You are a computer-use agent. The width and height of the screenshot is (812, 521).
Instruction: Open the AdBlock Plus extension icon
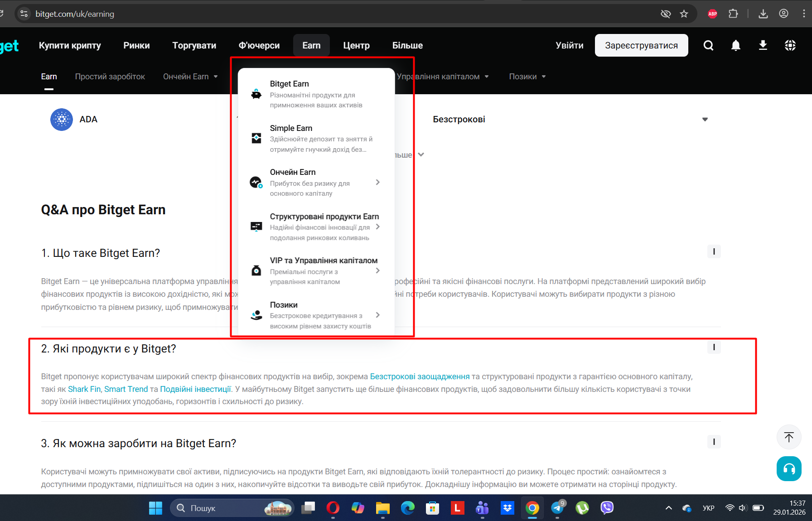712,14
